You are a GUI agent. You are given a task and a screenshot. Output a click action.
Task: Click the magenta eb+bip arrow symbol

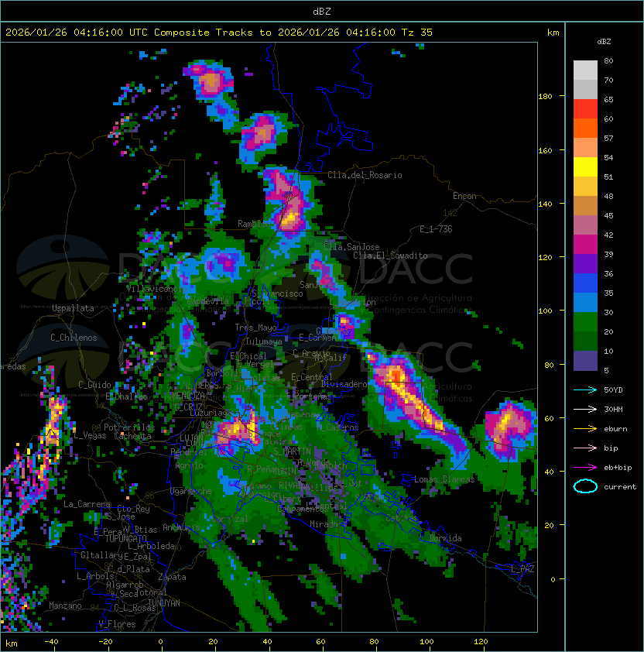(x=585, y=468)
